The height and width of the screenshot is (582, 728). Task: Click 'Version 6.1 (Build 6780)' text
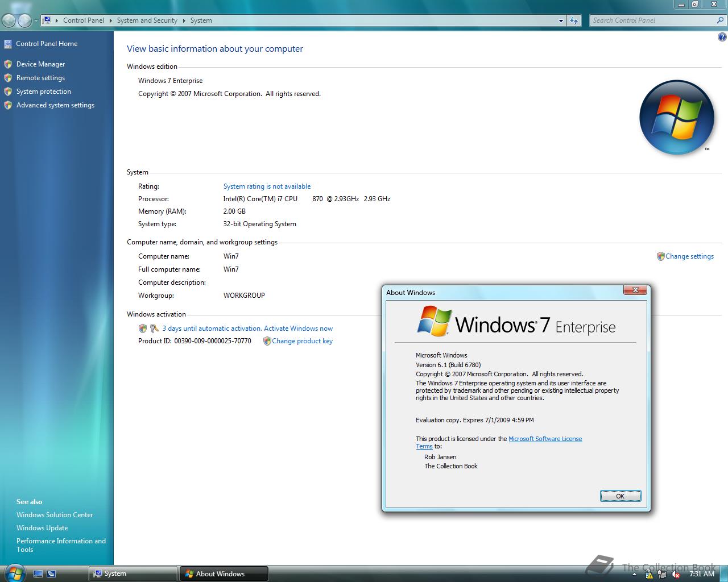(x=448, y=365)
